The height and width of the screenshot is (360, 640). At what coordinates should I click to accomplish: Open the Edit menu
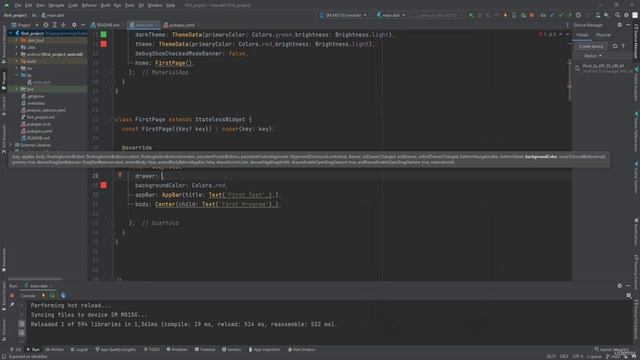tap(29, 5)
